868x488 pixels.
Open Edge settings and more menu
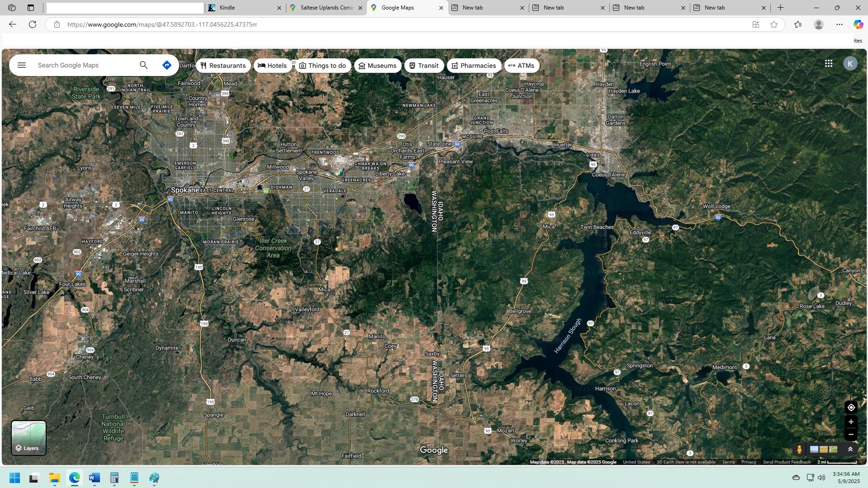pos(840,24)
